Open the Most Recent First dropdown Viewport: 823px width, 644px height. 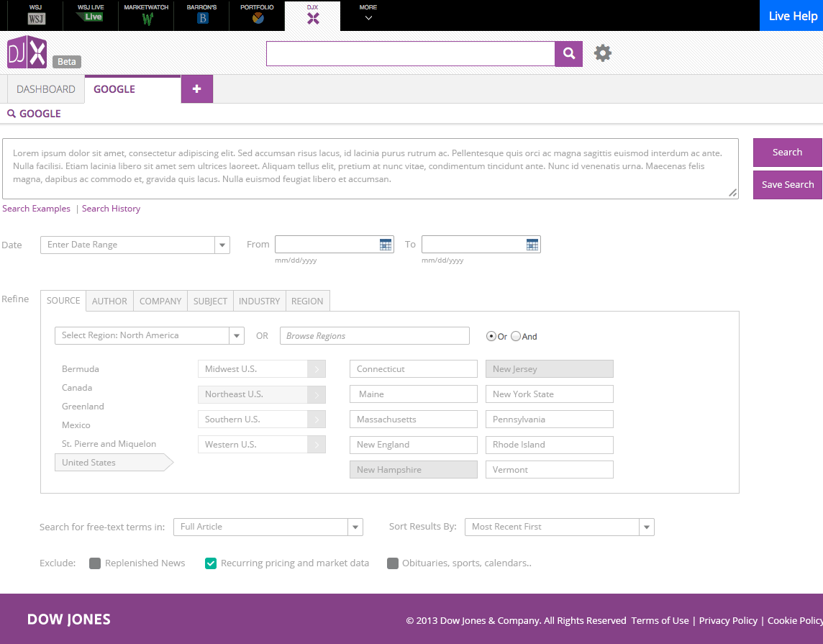pos(560,527)
